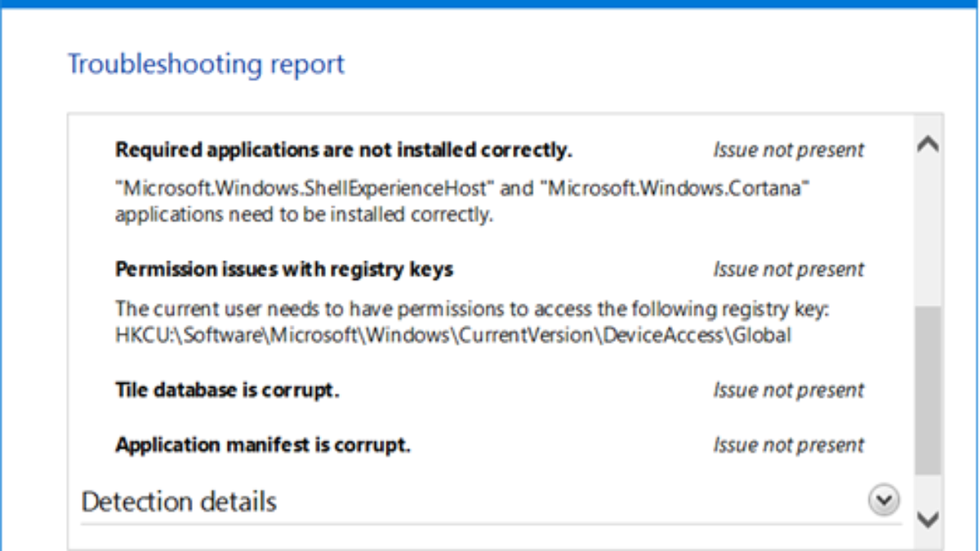This screenshot has height=551, width=980.
Task: Expand the Detection details chevron button
Action: [x=884, y=500]
